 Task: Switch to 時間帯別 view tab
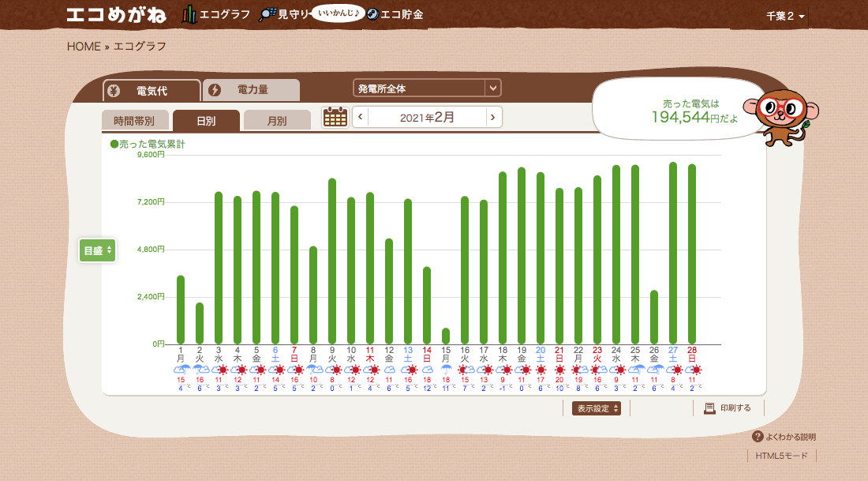click(134, 121)
